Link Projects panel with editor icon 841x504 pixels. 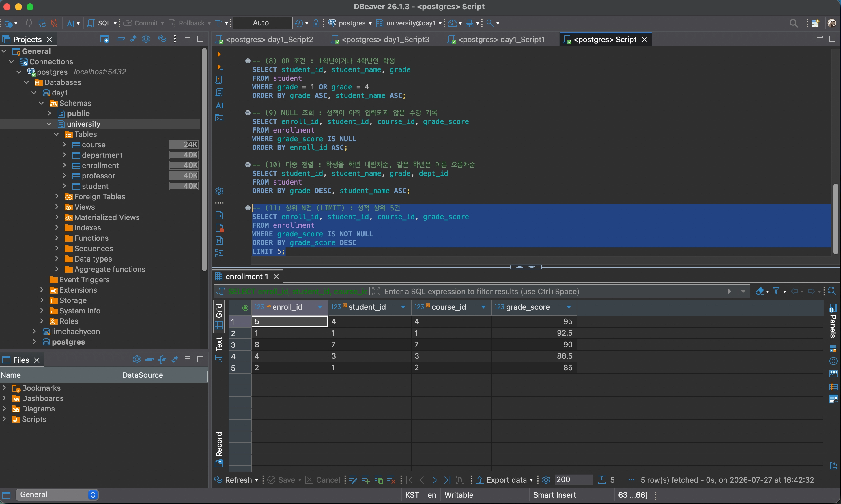coord(133,39)
